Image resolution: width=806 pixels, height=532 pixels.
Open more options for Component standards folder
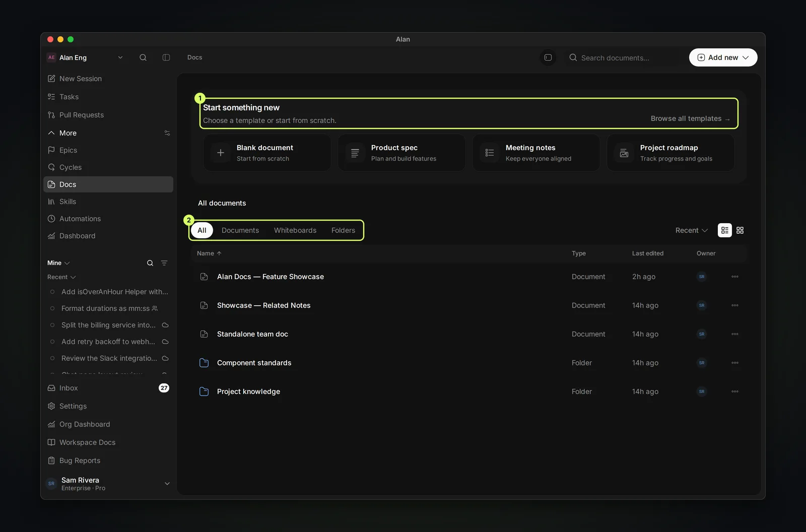[735, 363]
